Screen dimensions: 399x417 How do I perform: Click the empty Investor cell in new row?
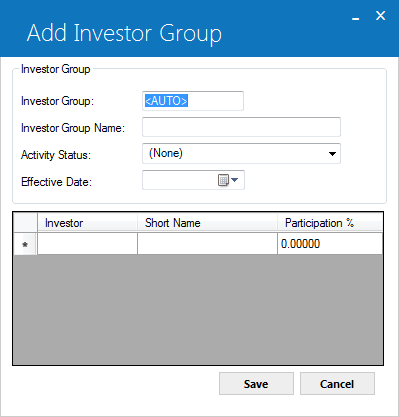click(x=87, y=244)
